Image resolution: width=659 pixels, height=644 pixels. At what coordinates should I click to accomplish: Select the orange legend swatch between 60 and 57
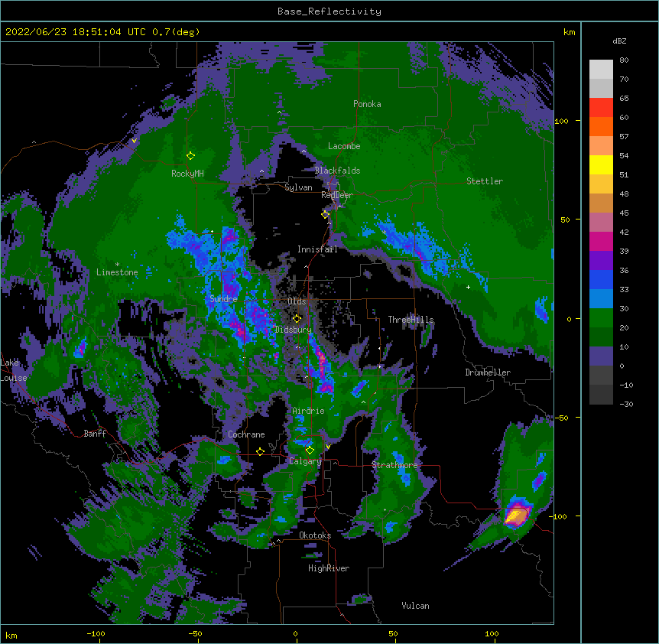click(601, 126)
